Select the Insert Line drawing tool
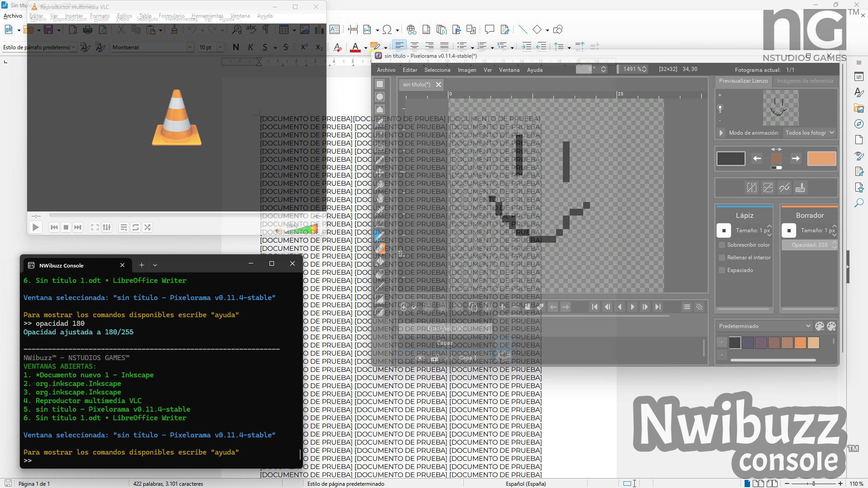Viewport: 868px width, 488px height. (523, 30)
